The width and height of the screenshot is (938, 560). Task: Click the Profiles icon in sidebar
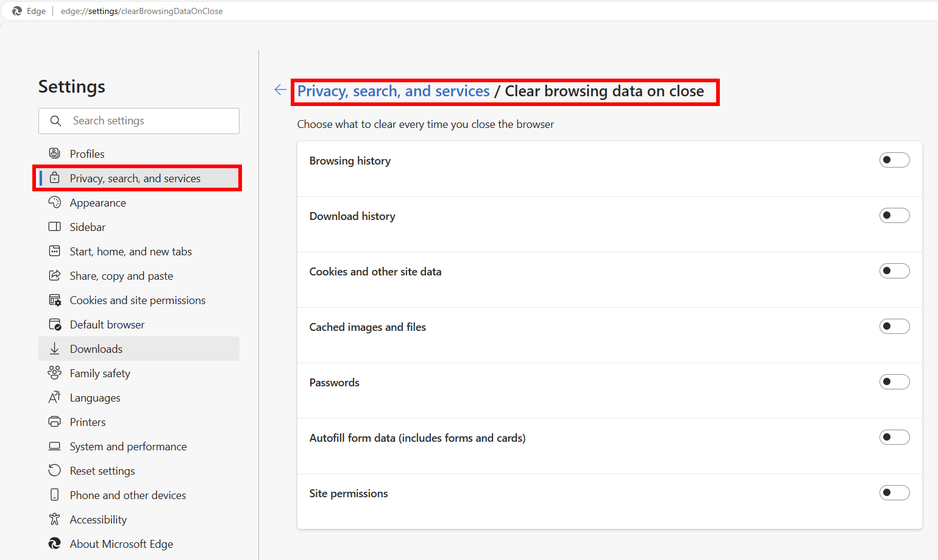pyautogui.click(x=55, y=154)
